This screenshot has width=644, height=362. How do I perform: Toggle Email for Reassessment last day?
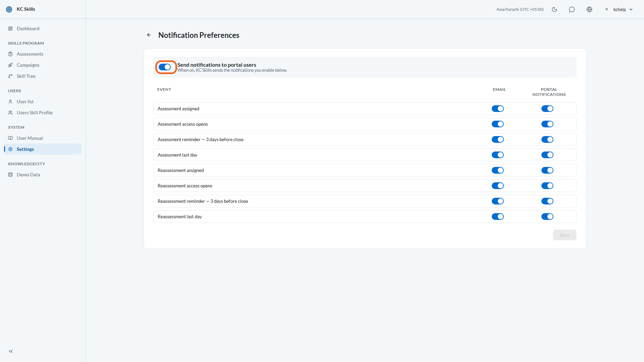498,217
